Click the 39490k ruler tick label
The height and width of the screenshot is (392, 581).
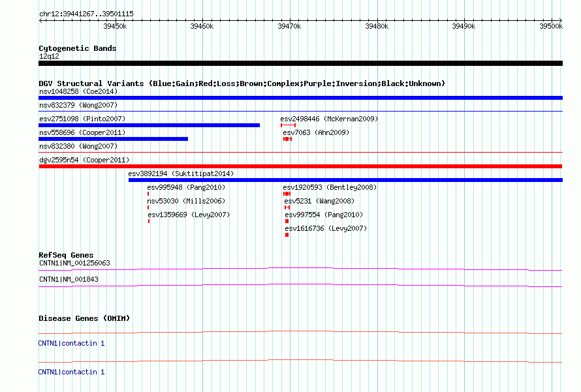tap(463, 26)
